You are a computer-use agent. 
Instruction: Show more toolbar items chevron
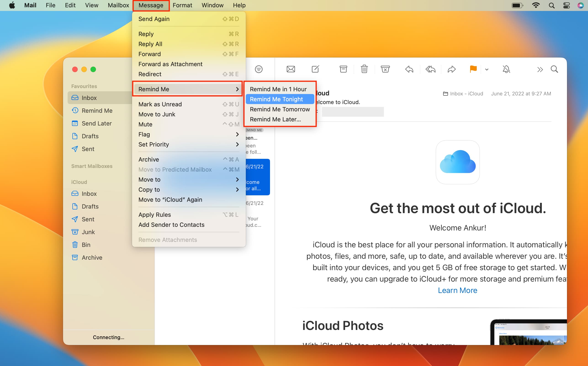click(x=540, y=70)
